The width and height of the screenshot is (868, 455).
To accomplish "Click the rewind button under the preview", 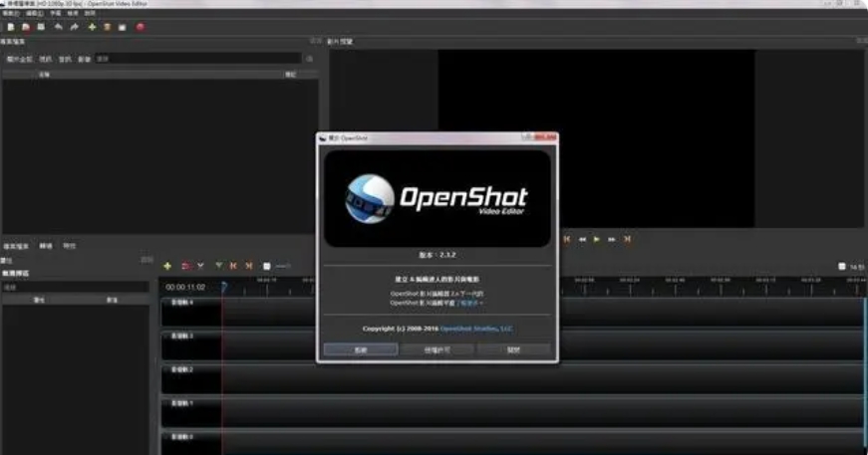I will 582,239.
